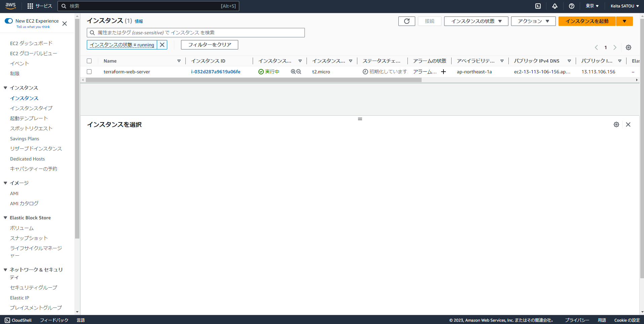
Task: Add an alarm with the plus icon
Action: (x=443, y=72)
